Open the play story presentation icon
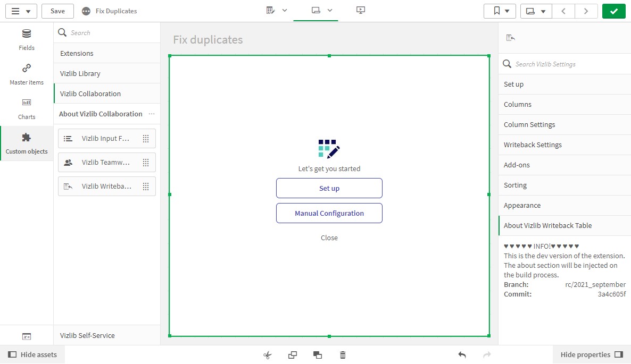 361,11
